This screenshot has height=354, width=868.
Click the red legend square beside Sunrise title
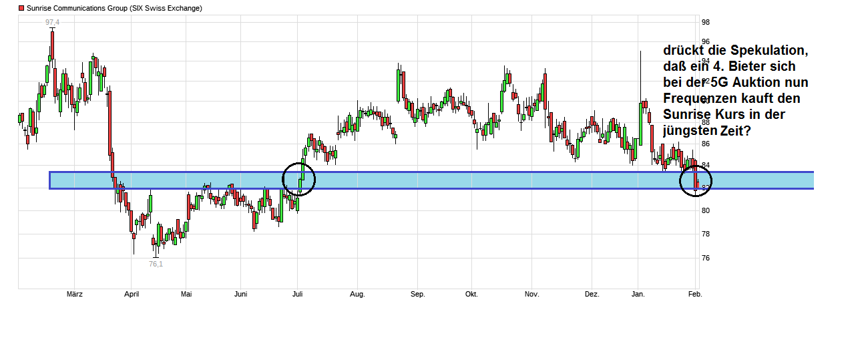21,8
